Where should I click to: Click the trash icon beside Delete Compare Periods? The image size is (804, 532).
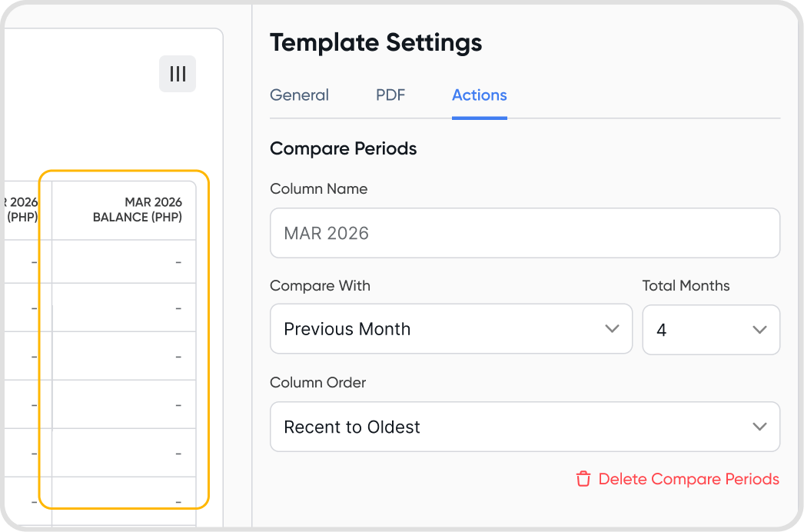click(x=583, y=479)
